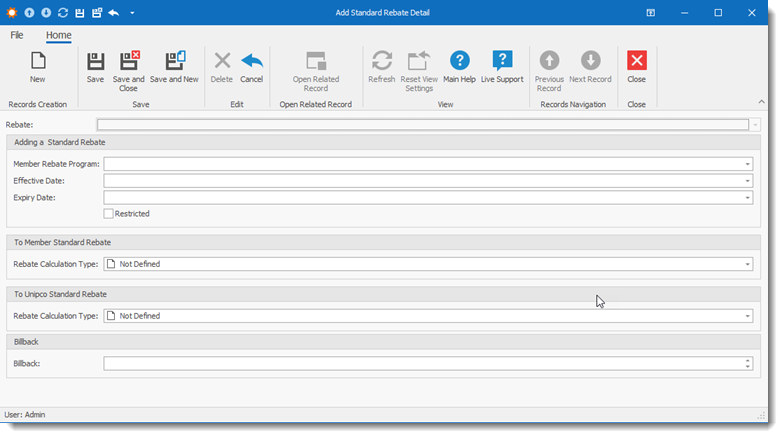
Task: Open the Effective Date dropdown picker
Action: 747,181
